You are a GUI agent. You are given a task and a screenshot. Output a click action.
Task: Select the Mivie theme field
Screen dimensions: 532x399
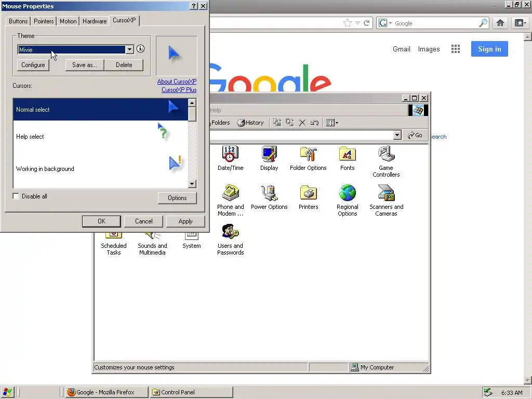click(x=72, y=49)
